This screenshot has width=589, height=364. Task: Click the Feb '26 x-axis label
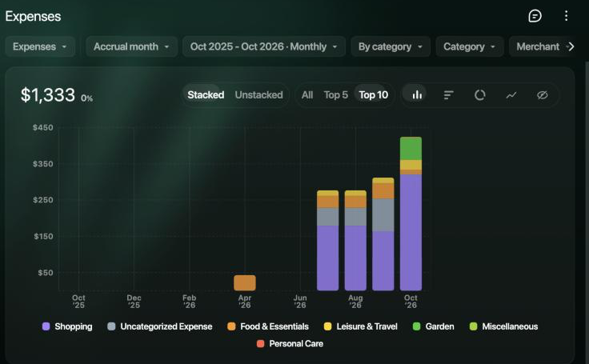tap(190, 302)
